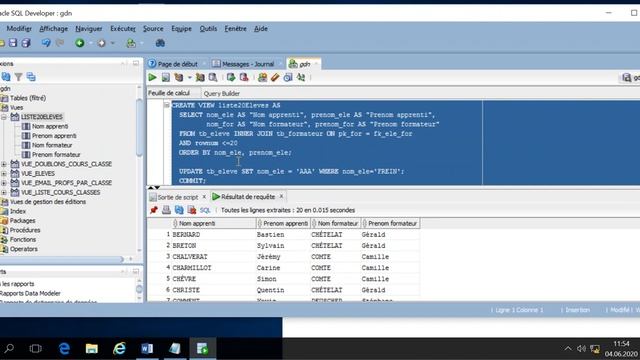Image resolution: width=640 pixels, height=360 pixels.
Task: Open the Affichage menu
Action: [53, 29]
